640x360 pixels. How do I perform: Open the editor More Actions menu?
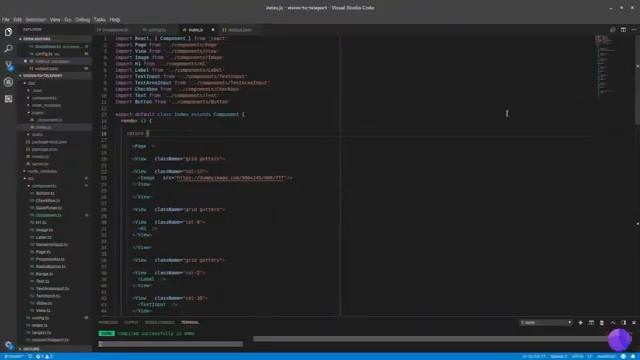pyautogui.click(x=633, y=30)
